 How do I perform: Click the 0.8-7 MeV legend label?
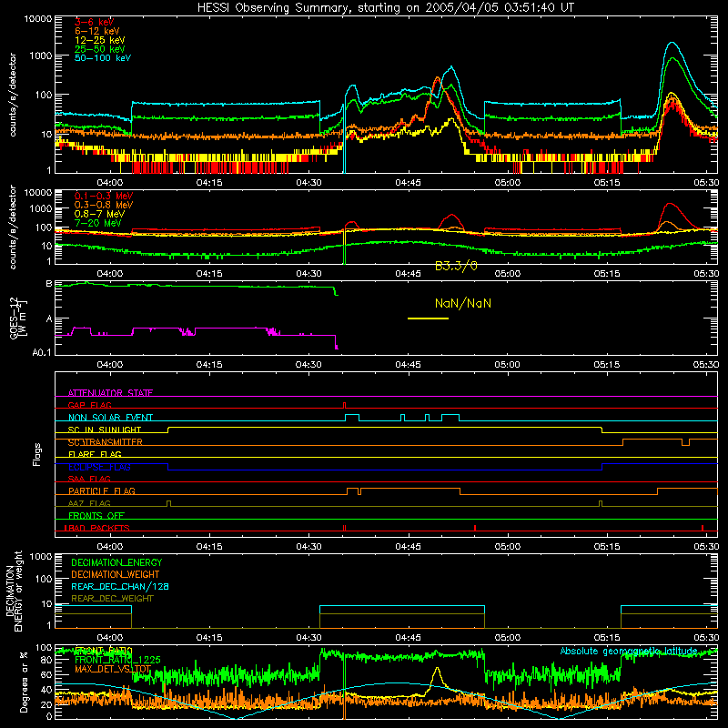[x=99, y=214]
